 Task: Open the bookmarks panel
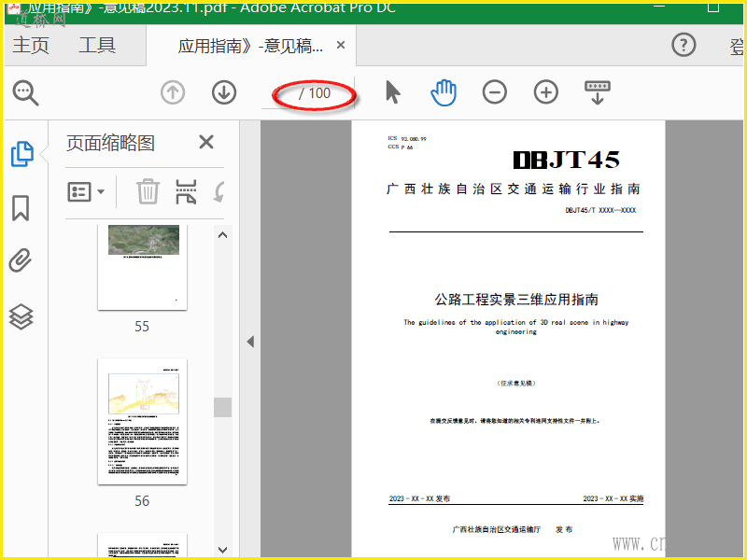(21, 208)
